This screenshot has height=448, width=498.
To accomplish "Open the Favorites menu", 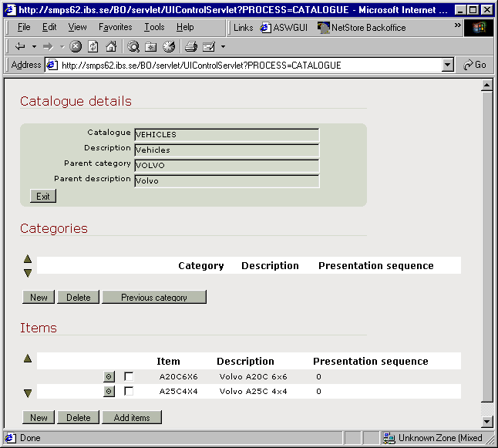I will (115, 27).
